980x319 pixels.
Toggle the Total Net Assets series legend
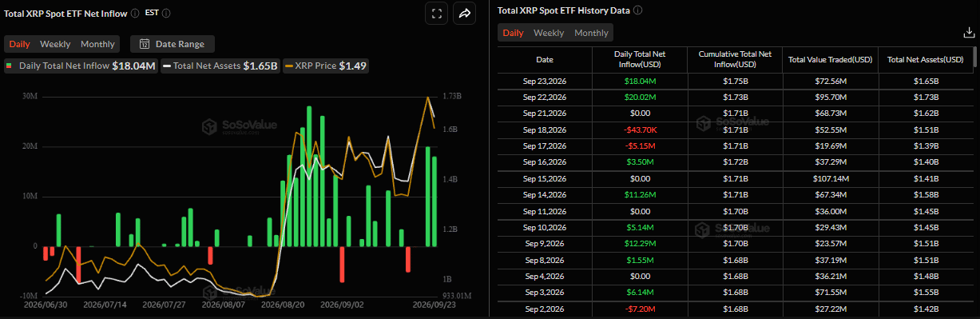click(221, 66)
